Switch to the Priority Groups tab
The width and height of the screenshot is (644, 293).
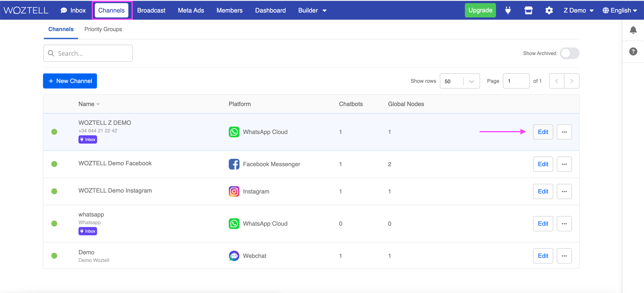pyautogui.click(x=103, y=29)
